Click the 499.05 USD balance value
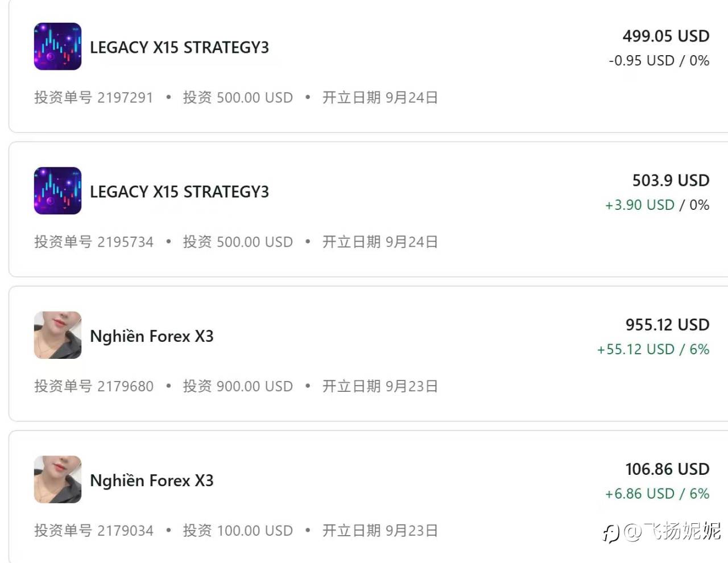Screen dimensions: 728x563 [x=665, y=36]
